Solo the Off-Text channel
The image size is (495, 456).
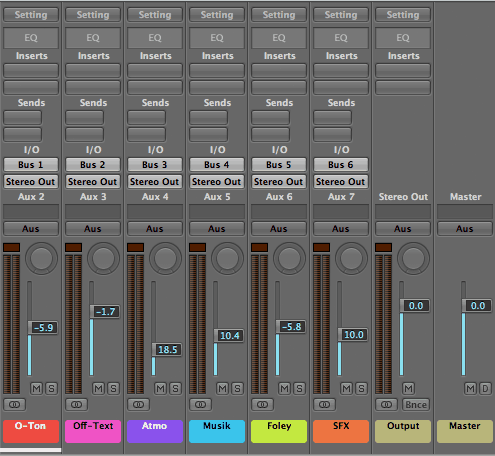click(x=113, y=388)
